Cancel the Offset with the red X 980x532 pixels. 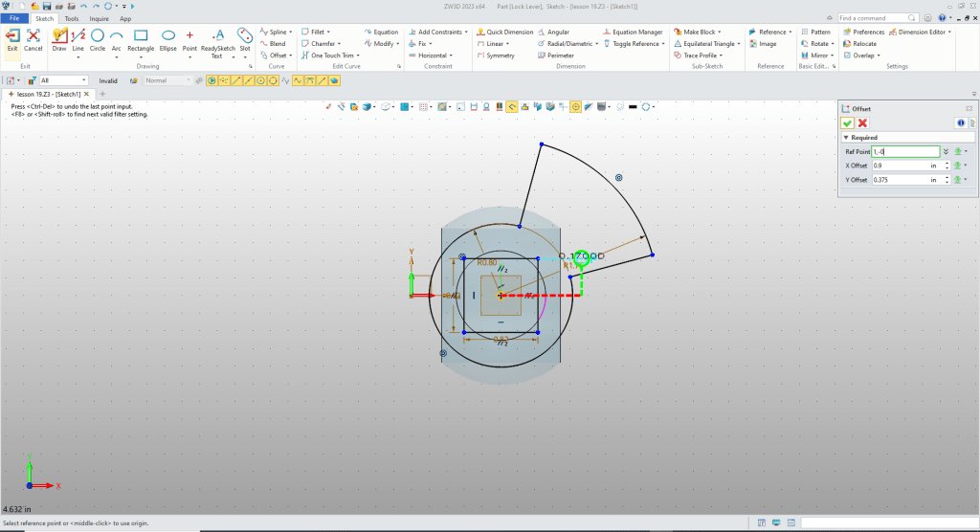click(862, 123)
